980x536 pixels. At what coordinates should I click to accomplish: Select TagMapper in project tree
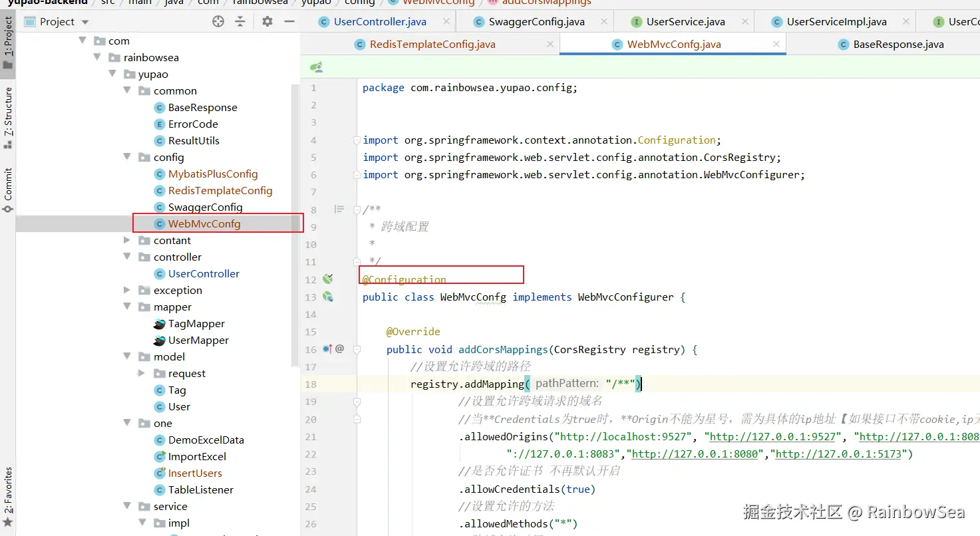(196, 323)
